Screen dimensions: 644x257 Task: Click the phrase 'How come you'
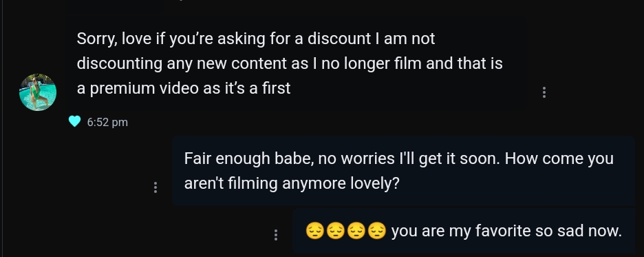[x=559, y=158]
